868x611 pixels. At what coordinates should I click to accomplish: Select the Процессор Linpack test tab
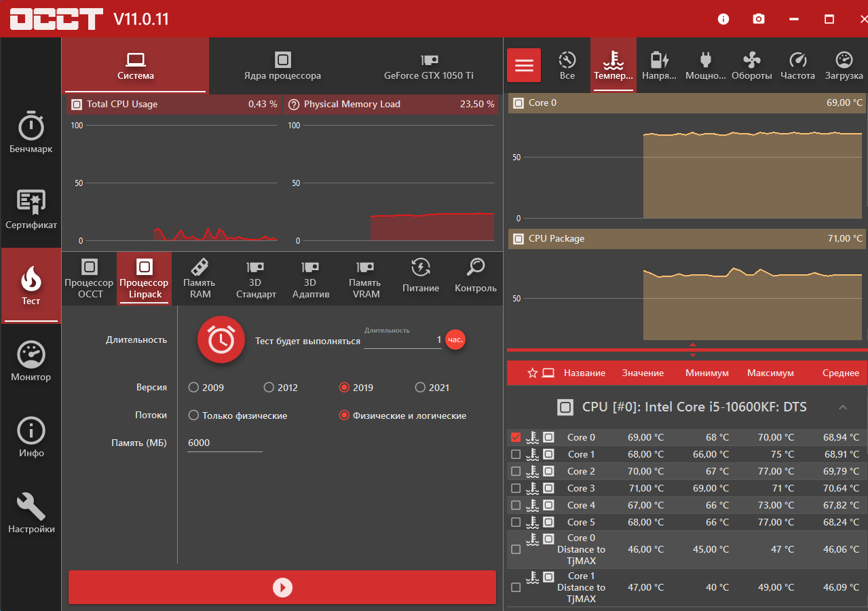[x=144, y=278]
